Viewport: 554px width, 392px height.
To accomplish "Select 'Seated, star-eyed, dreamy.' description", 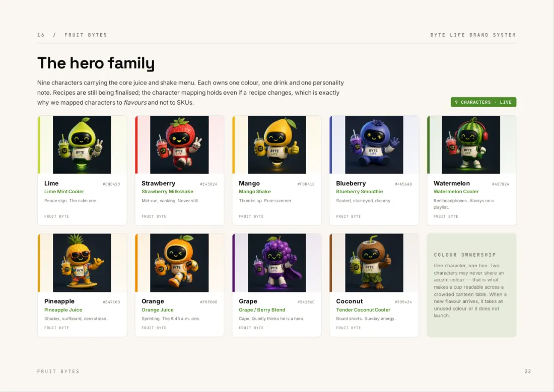I will [364, 201].
